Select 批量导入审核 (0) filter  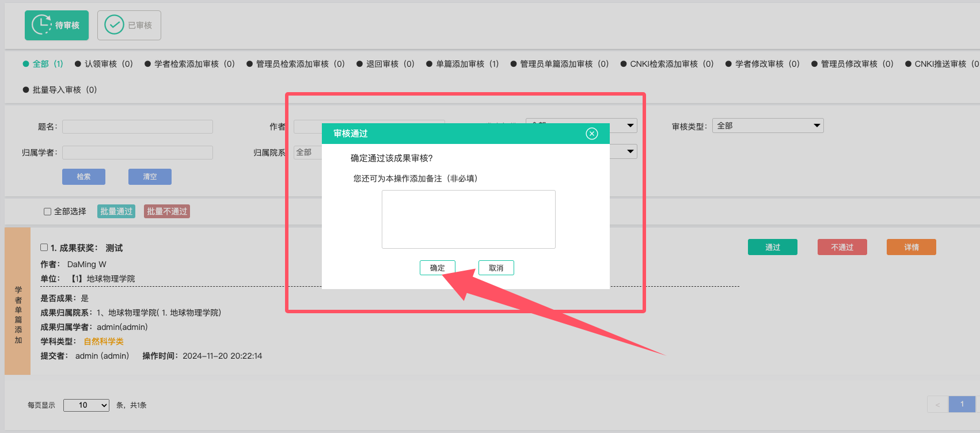[60, 90]
